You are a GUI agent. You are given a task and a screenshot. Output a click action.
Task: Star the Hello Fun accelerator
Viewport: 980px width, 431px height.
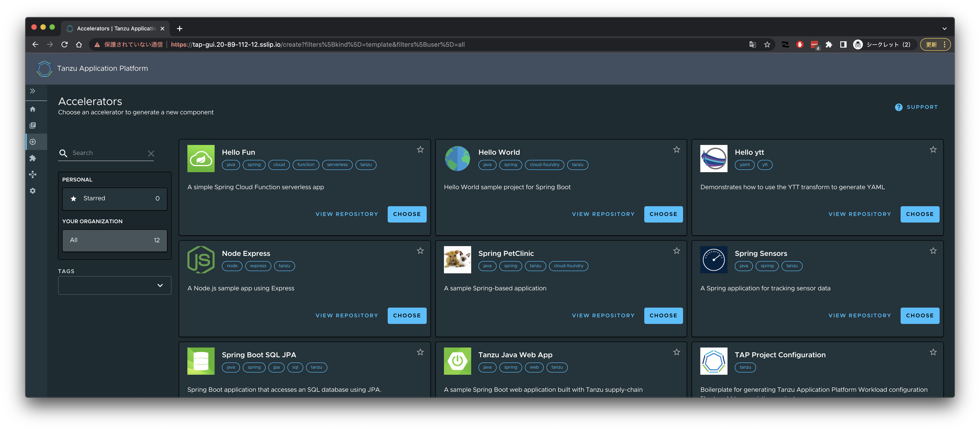(420, 149)
